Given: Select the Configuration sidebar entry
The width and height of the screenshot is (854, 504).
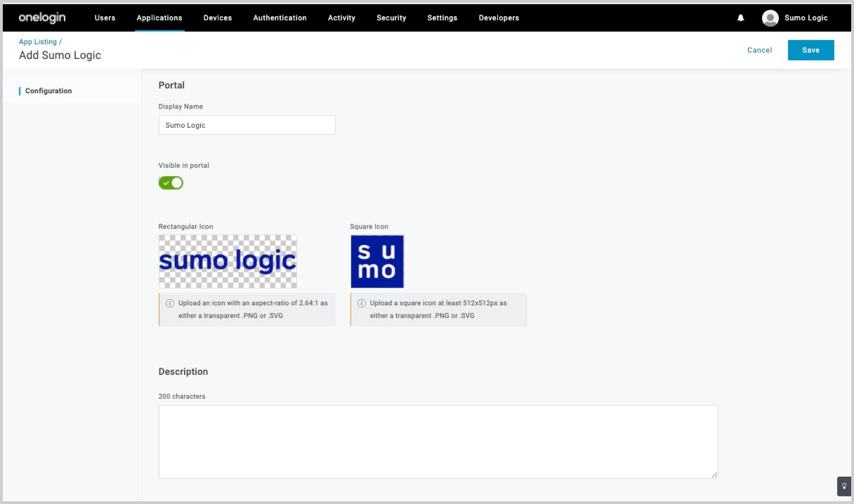Looking at the screenshot, I should (48, 91).
